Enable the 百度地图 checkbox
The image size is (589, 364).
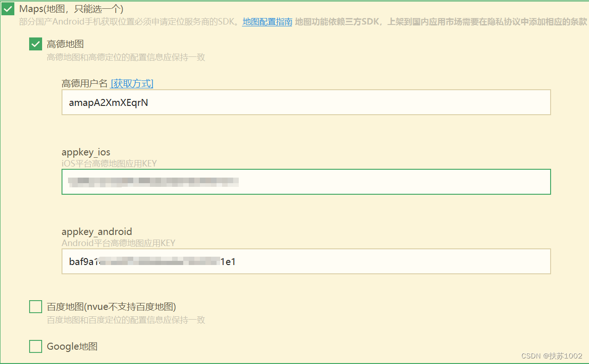pos(36,306)
